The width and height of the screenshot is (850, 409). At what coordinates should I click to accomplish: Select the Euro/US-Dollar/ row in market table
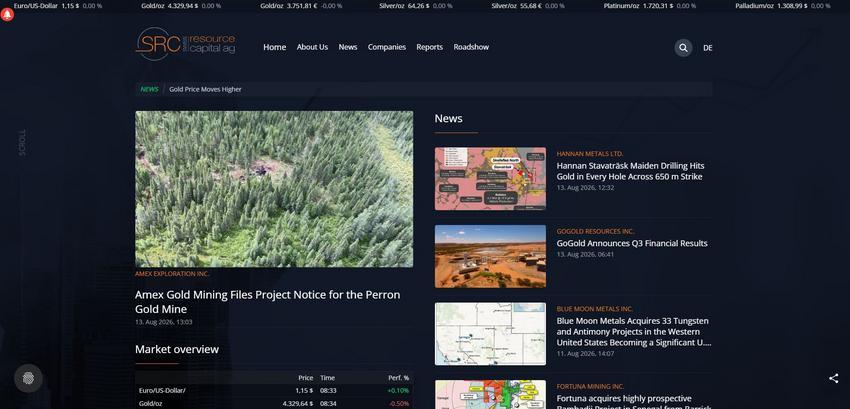(274, 391)
